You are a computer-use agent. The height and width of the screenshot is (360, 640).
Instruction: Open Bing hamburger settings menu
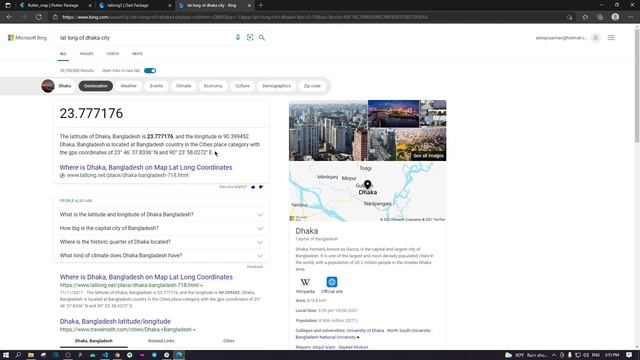(611, 38)
